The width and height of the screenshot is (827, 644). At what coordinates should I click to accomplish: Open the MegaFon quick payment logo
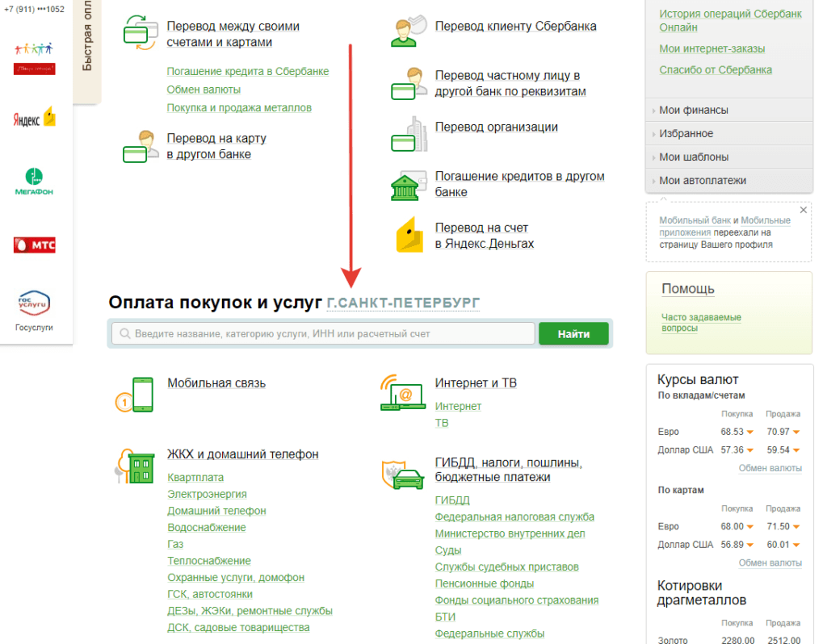(34, 182)
